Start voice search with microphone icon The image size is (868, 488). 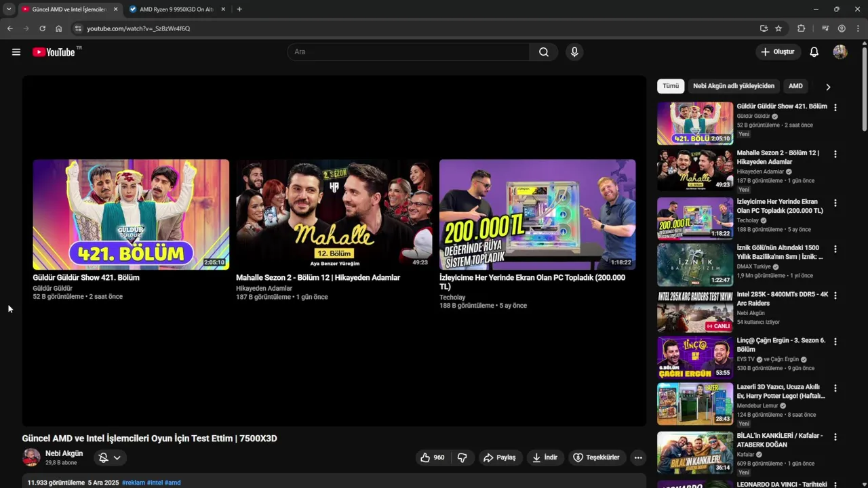574,52
